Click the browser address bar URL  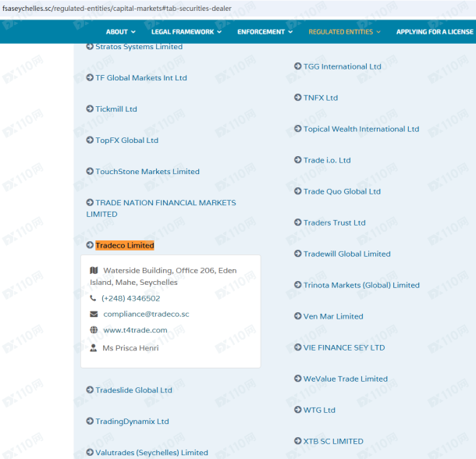click(117, 9)
